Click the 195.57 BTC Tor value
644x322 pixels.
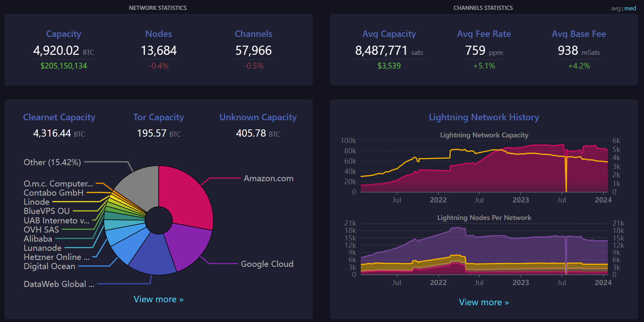pyautogui.click(x=159, y=133)
